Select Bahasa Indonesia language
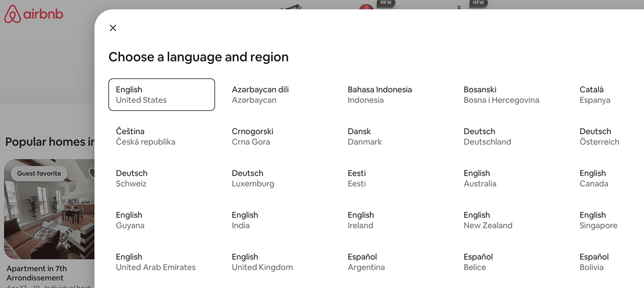The width and height of the screenshot is (644, 288). (x=380, y=95)
